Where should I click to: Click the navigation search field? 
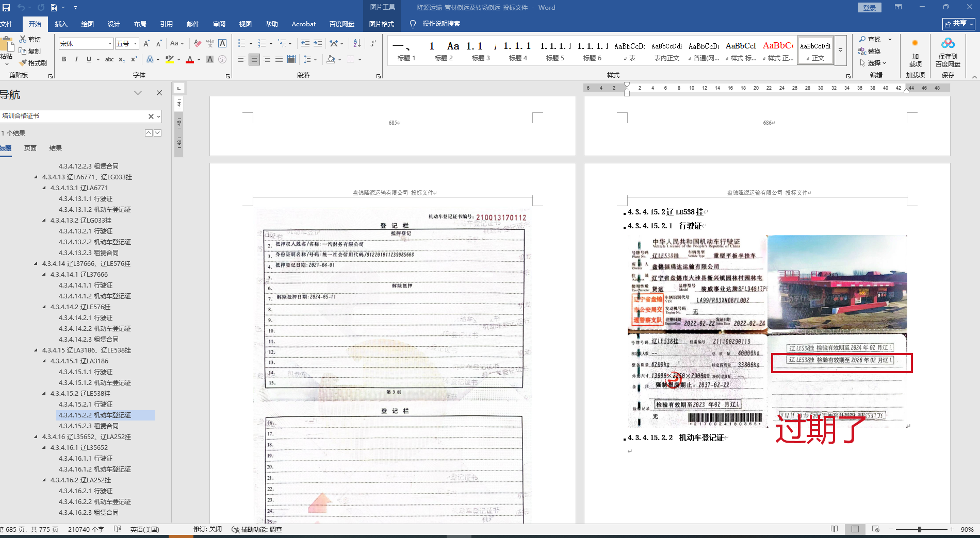pos(74,116)
